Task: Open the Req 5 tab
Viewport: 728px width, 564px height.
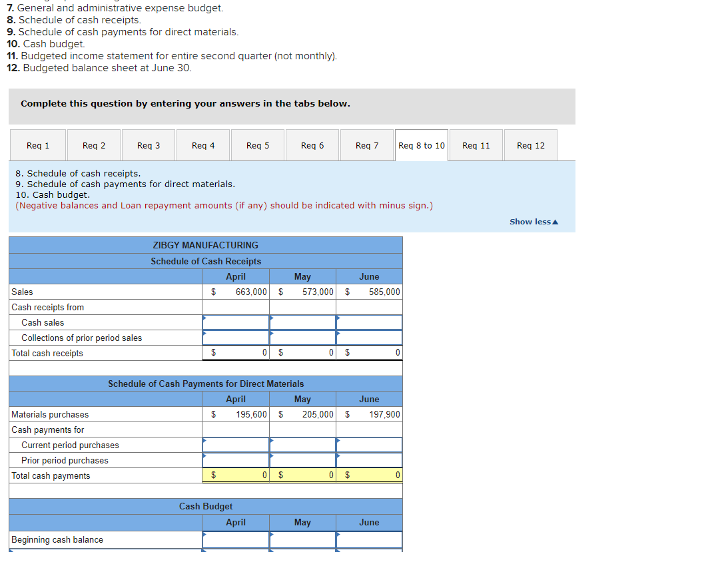Action: pyautogui.click(x=258, y=145)
